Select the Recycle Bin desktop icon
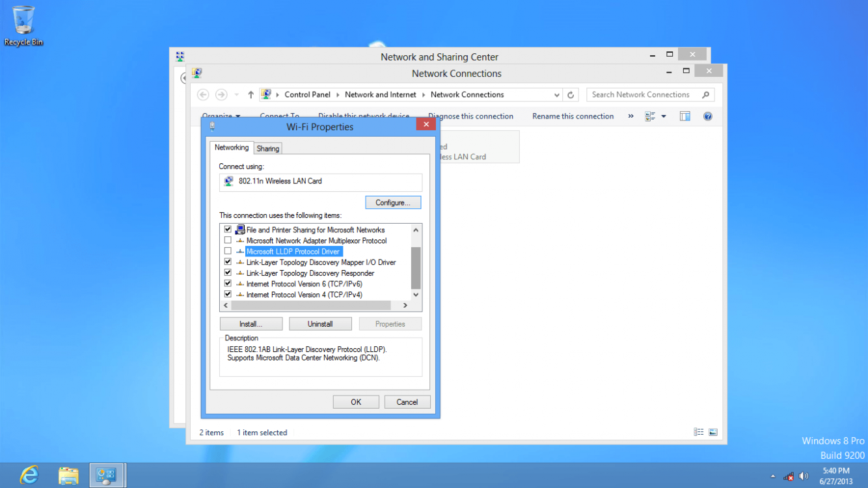Screen dimensions: 868x488 (23, 26)
